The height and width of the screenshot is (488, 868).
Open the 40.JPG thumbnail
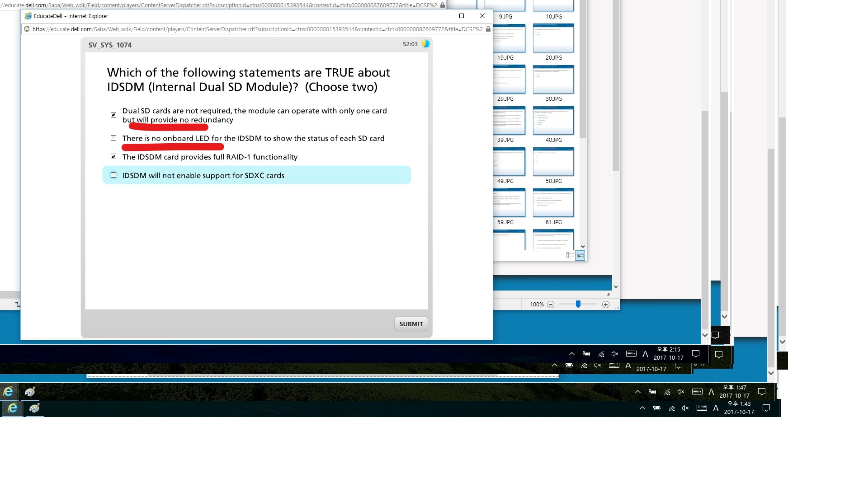553,121
